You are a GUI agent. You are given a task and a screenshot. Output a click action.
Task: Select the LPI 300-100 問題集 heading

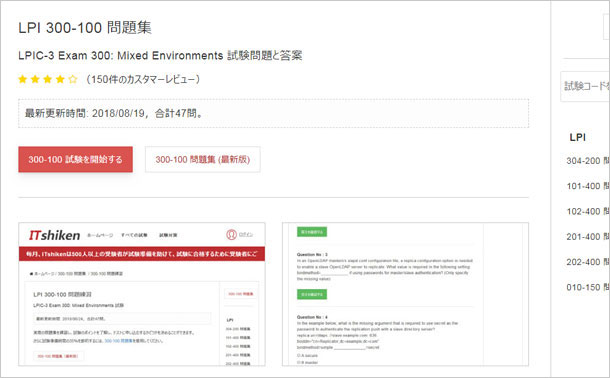point(85,28)
